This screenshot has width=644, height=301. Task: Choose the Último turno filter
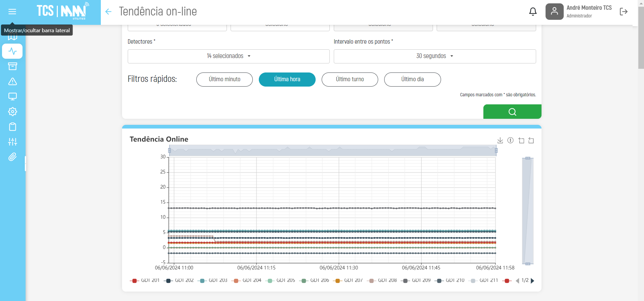point(350,80)
